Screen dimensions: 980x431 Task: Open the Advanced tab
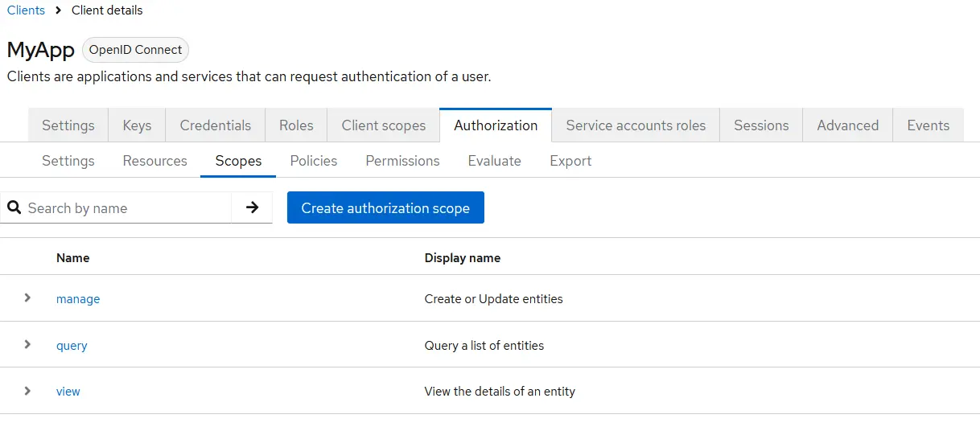(x=847, y=125)
